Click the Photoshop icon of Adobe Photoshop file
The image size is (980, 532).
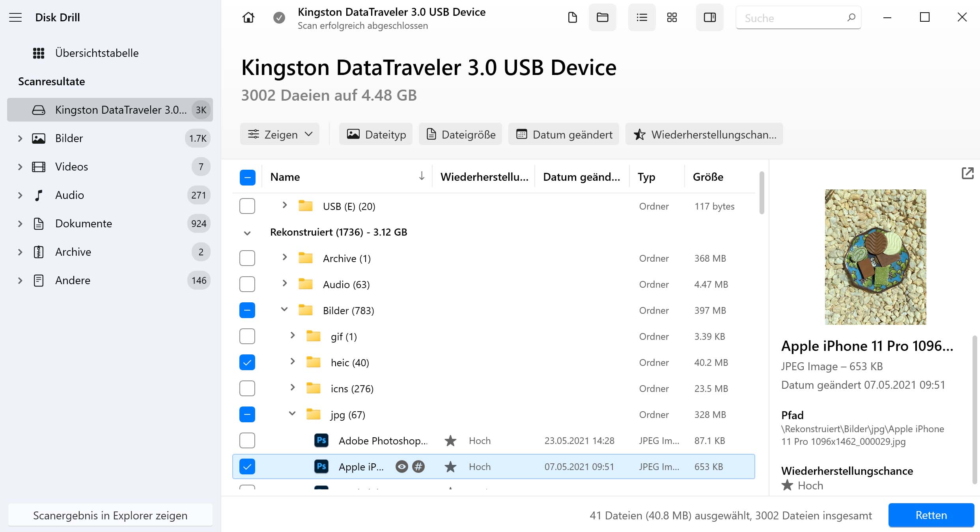321,440
